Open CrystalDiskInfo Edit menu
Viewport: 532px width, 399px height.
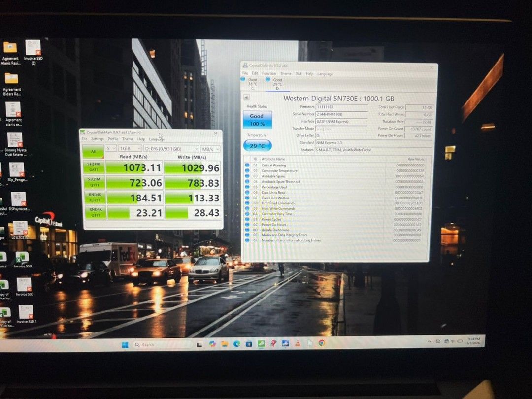pos(255,73)
